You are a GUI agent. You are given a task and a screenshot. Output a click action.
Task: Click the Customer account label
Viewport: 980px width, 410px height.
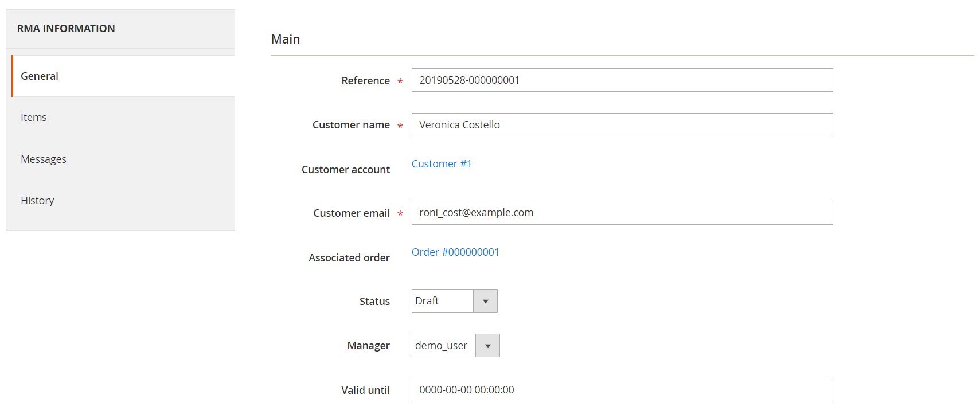[x=346, y=170]
